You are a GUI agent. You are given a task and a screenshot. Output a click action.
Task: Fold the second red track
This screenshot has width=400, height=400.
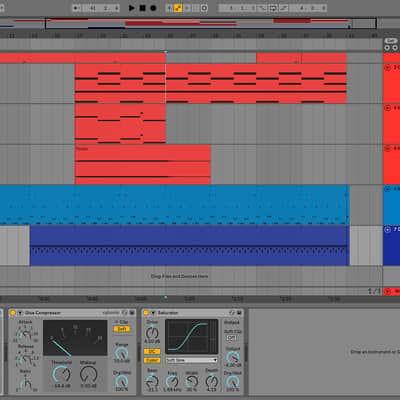(388, 108)
